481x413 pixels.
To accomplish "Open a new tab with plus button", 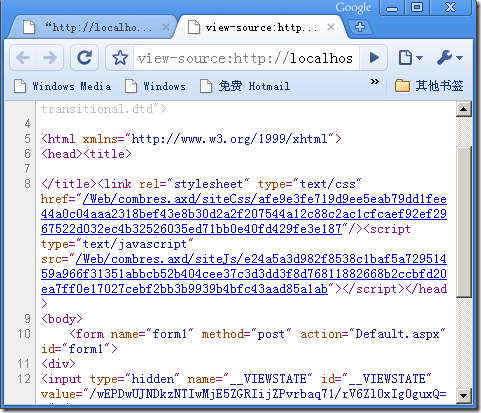I will (360, 27).
